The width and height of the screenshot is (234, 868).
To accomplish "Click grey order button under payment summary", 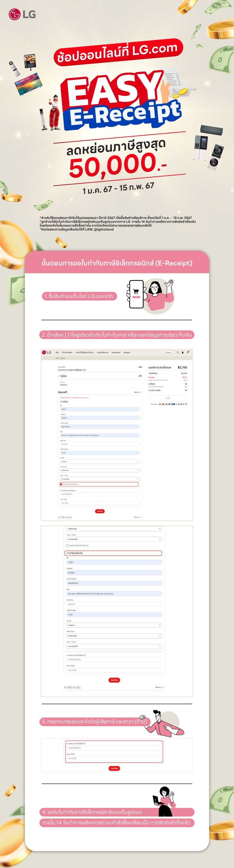I will pyautogui.click(x=168, y=398).
